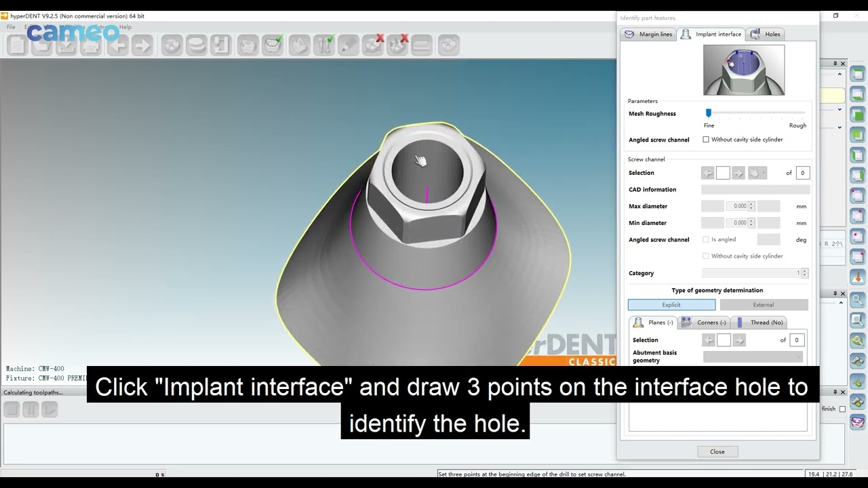
Task: Click the Planes Selection number field
Action: point(724,340)
